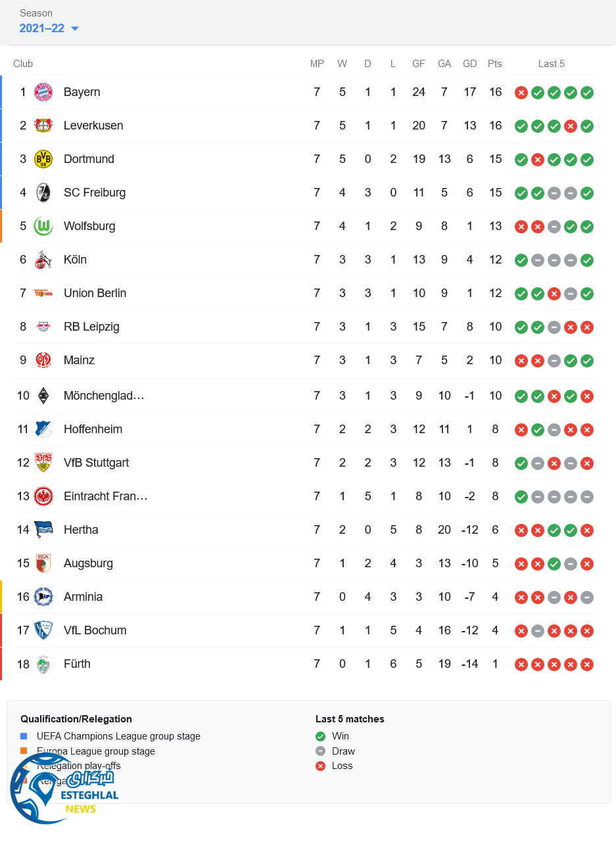The height and width of the screenshot is (842, 616).
Task: Click the Last 5 column header
Action: (x=551, y=64)
